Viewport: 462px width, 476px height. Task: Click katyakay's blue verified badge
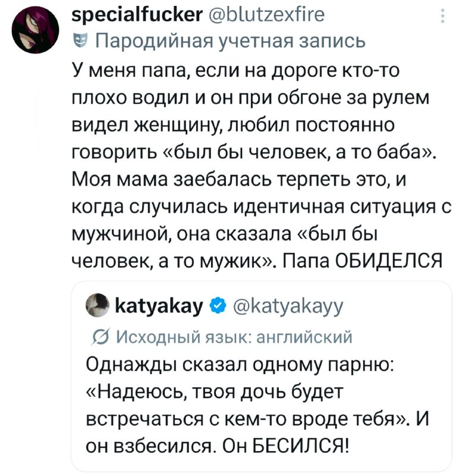(218, 308)
